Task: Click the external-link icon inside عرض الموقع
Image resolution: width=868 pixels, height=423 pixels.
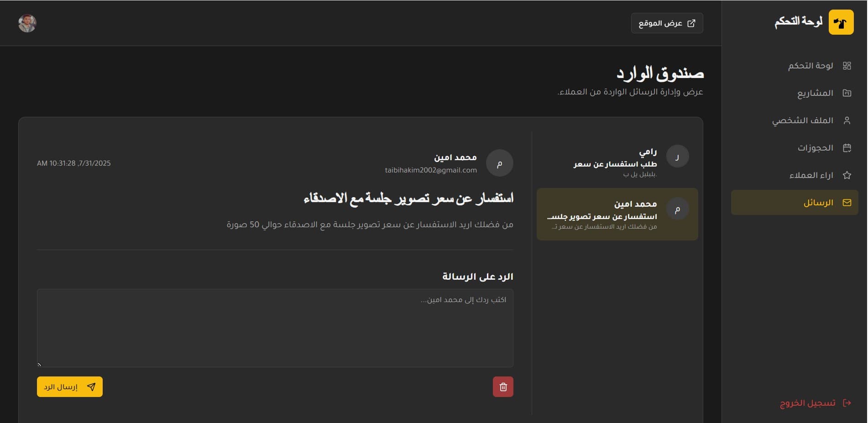Action: (x=692, y=23)
